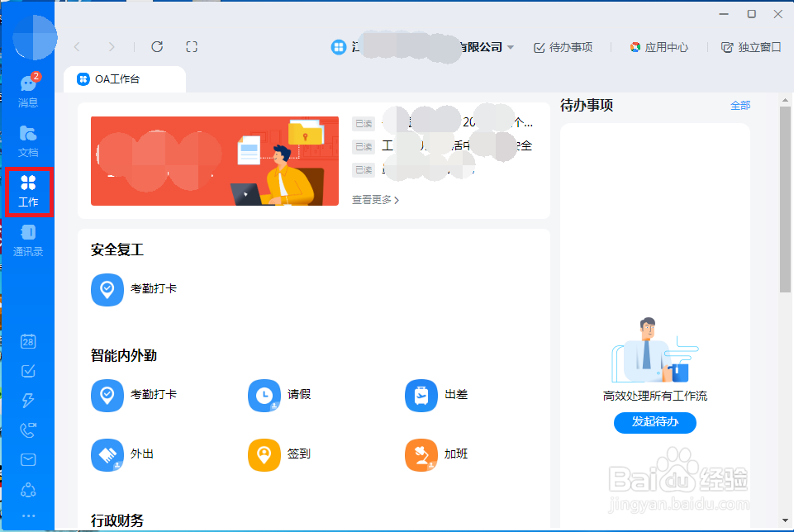Click the scrollbar down arrow
Viewport: 794px width, 532px height.
(785, 520)
